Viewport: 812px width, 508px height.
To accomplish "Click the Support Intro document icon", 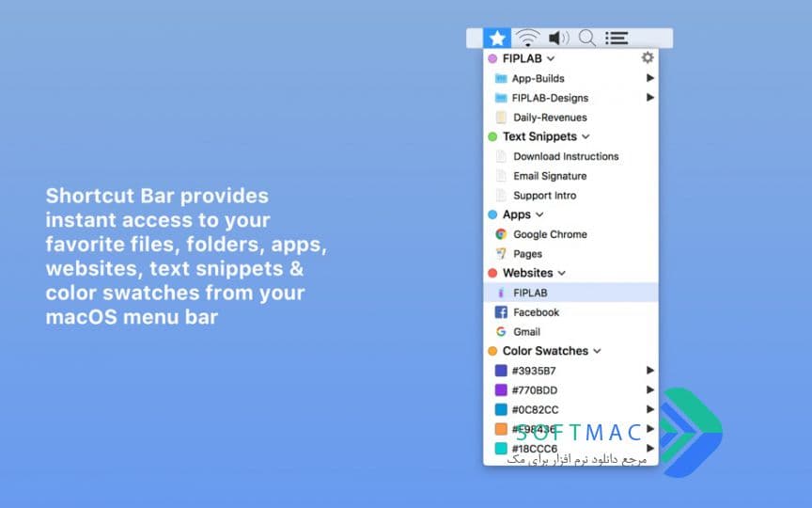I will [x=501, y=196].
